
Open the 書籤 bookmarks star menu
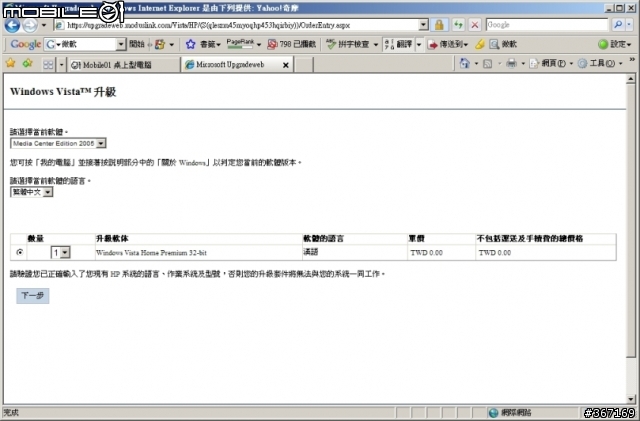(x=203, y=44)
